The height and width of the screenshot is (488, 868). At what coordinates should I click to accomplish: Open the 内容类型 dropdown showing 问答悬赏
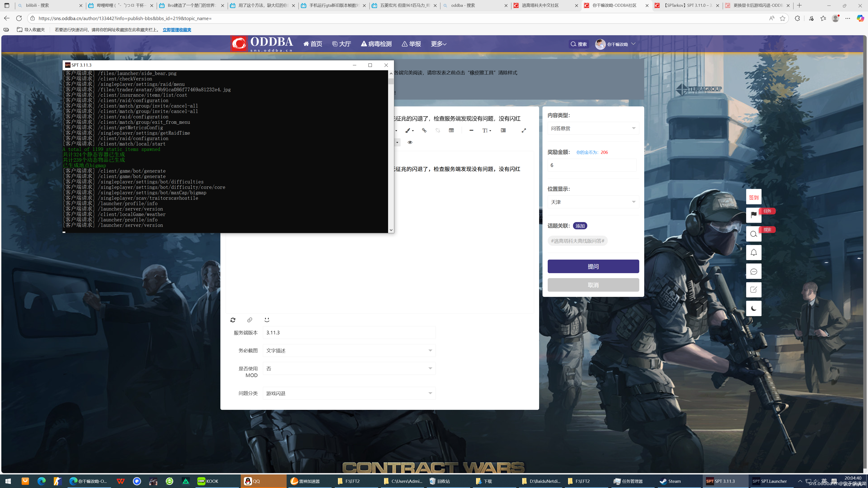click(x=593, y=128)
